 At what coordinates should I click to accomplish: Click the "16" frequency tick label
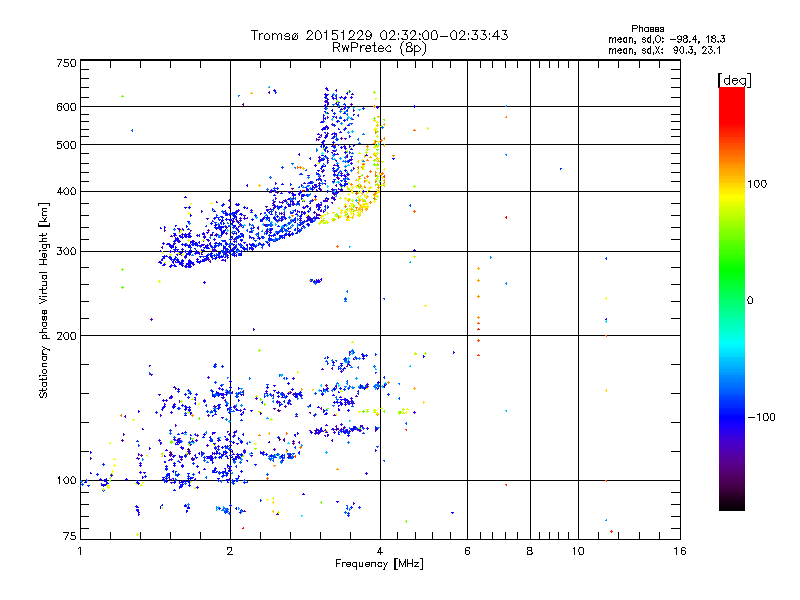click(x=680, y=551)
